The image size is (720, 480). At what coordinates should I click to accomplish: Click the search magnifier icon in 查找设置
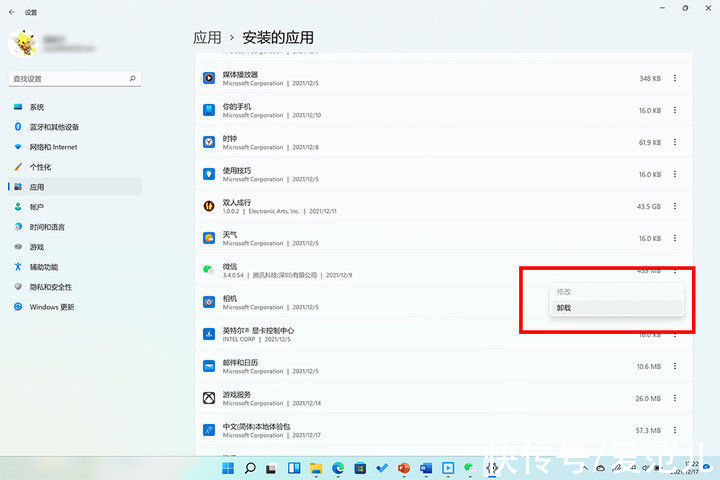tap(133, 79)
